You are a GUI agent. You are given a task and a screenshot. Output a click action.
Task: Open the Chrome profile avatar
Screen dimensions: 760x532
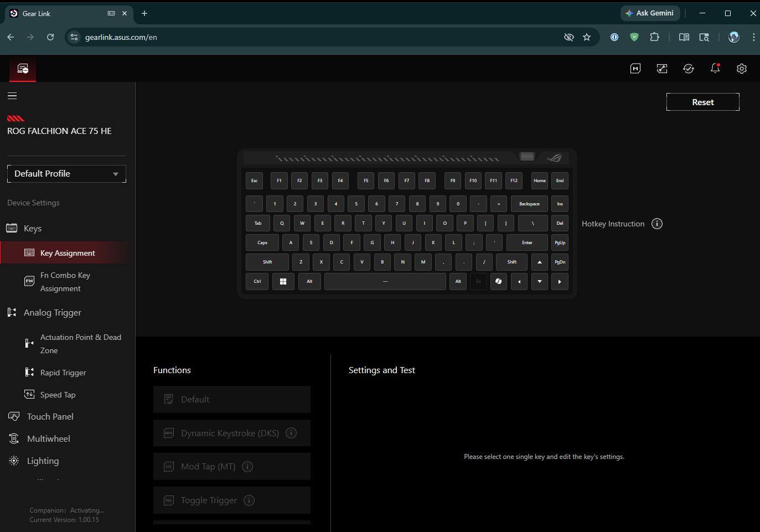pyautogui.click(x=734, y=37)
